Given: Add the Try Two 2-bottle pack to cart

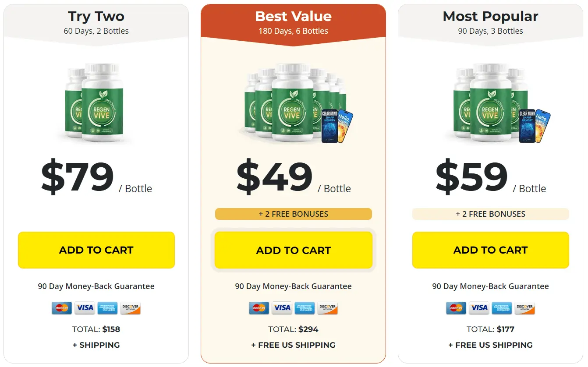Looking at the screenshot, I should tap(96, 250).
